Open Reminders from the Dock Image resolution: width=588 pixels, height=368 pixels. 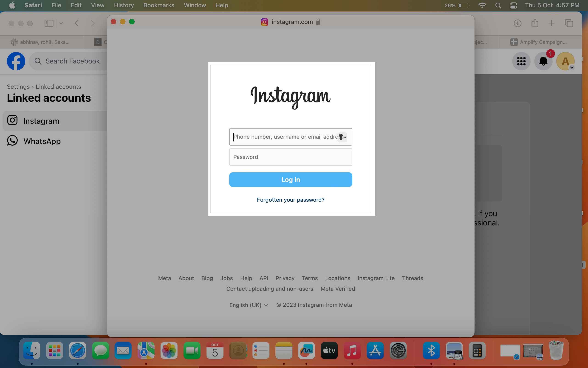261,351
